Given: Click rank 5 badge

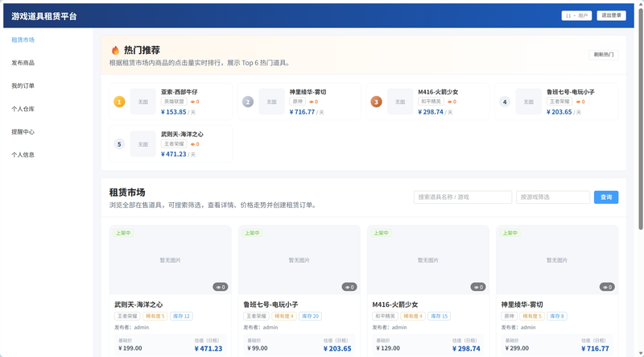Looking at the screenshot, I should coord(119,144).
